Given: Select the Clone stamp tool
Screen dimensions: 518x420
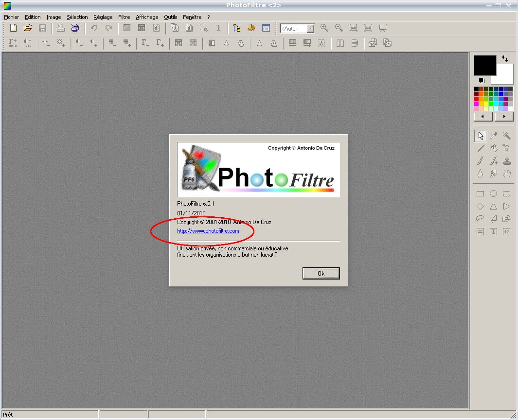Looking at the screenshot, I should (506, 161).
